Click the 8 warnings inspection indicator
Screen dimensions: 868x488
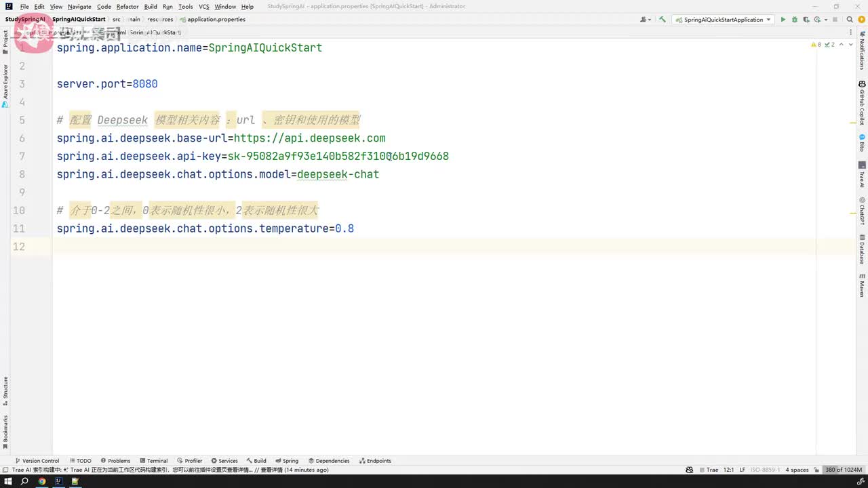click(816, 44)
